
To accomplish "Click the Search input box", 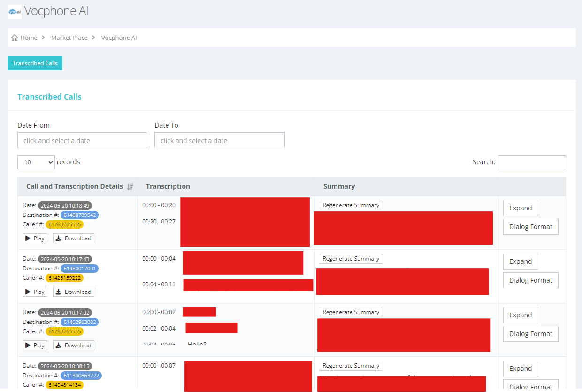I will pyautogui.click(x=532, y=162).
